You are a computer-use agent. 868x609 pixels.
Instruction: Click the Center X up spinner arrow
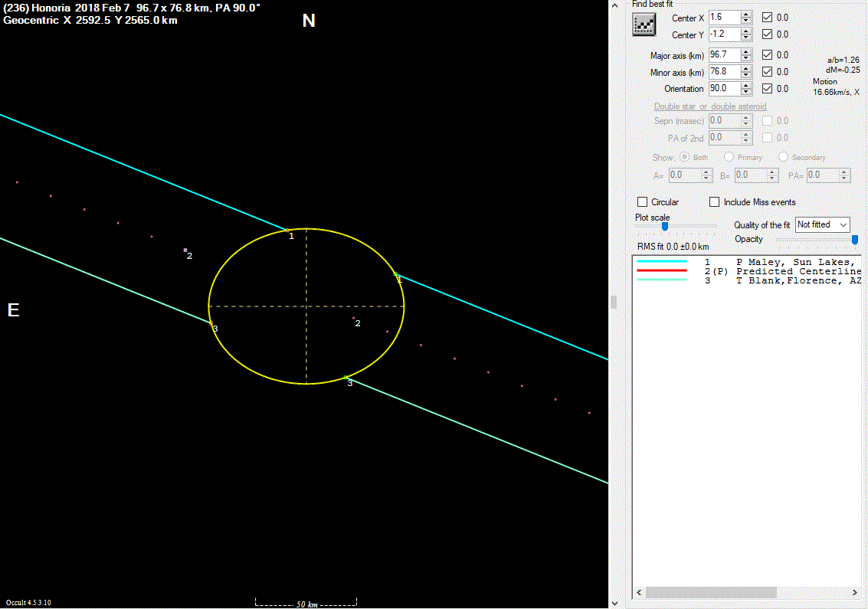click(746, 14)
